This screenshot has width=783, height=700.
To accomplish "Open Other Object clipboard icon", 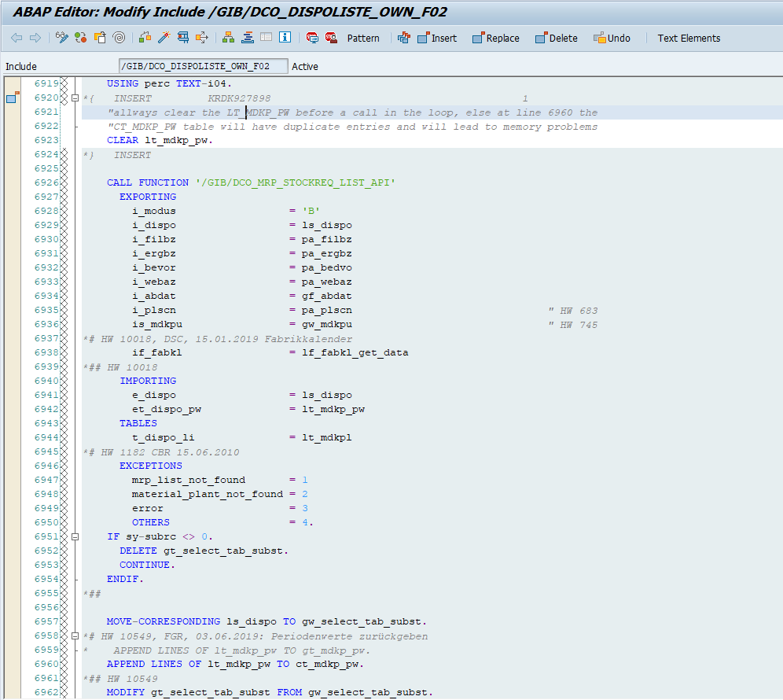I will click(100, 38).
